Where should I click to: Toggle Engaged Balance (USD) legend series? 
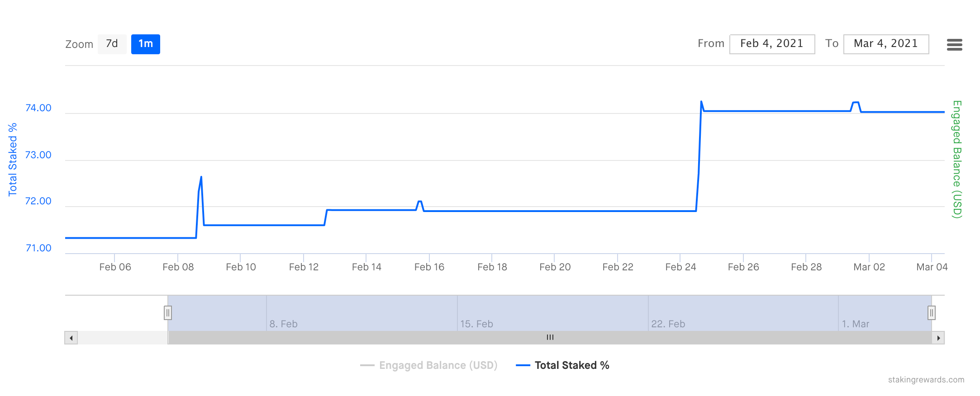click(x=428, y=365)
